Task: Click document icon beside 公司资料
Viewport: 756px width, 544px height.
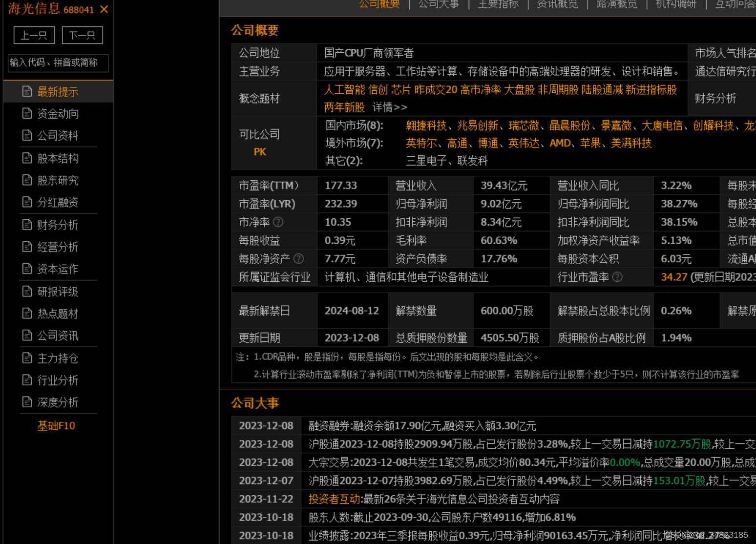Action: pos(27,135)
